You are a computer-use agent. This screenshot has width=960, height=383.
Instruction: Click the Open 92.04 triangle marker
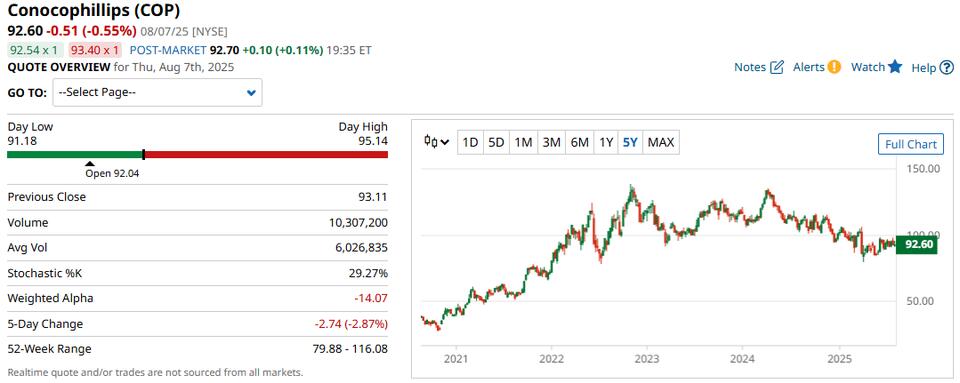[89, 163]
